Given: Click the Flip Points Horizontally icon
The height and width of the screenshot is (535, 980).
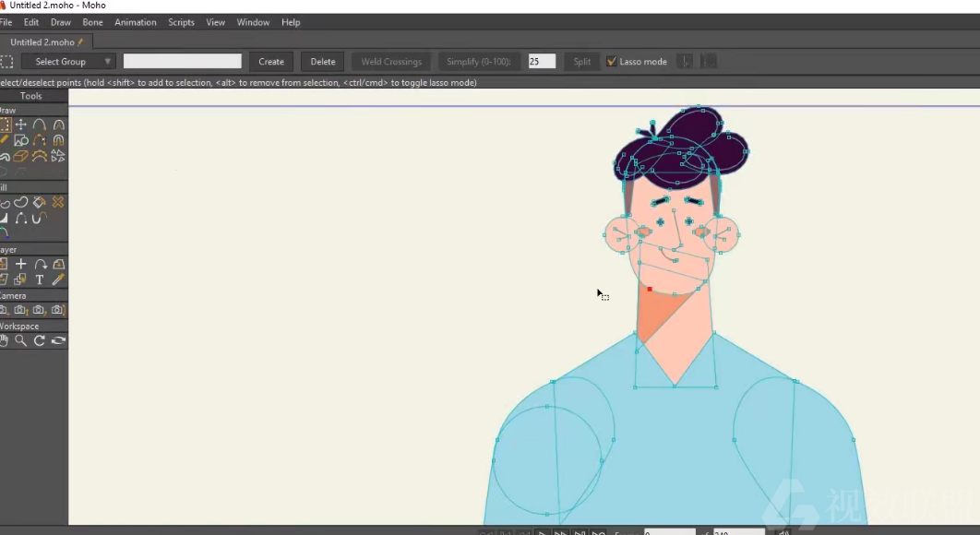Looking at the screenshot, I should coord(686,61).
